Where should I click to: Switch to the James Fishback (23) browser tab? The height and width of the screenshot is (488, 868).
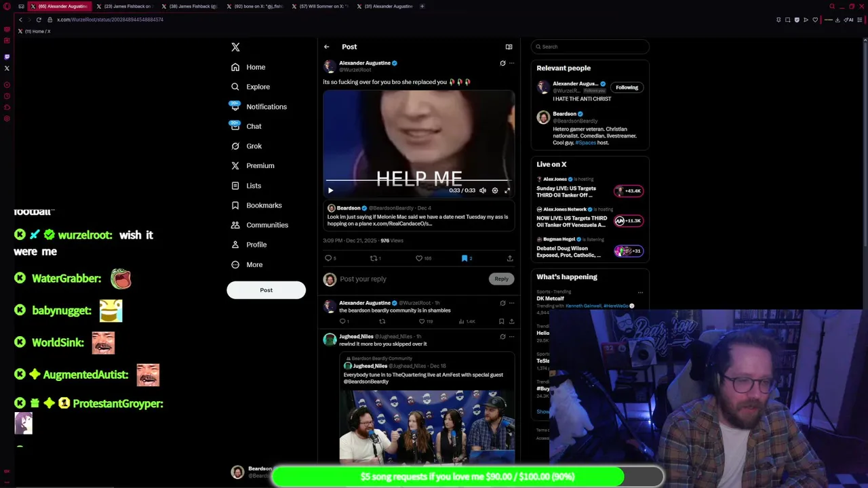point(124,6)
